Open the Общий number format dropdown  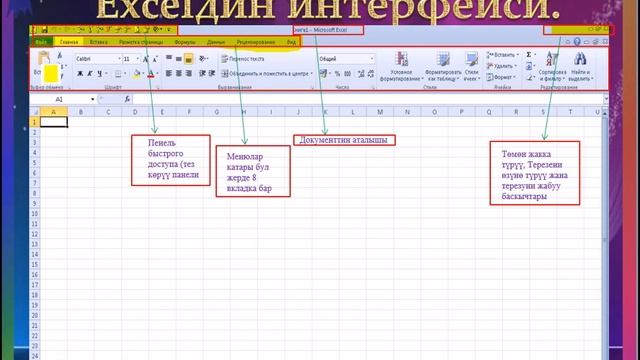click(371, 59)
